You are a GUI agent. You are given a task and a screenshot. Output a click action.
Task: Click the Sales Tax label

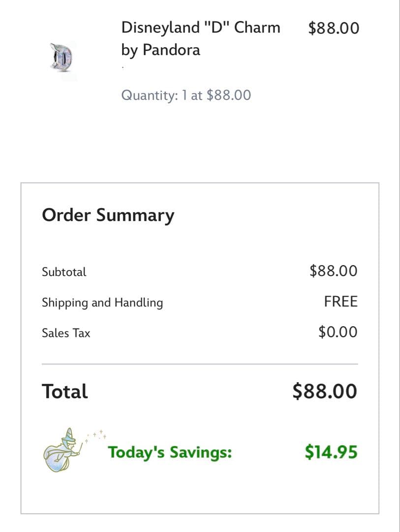66,333
